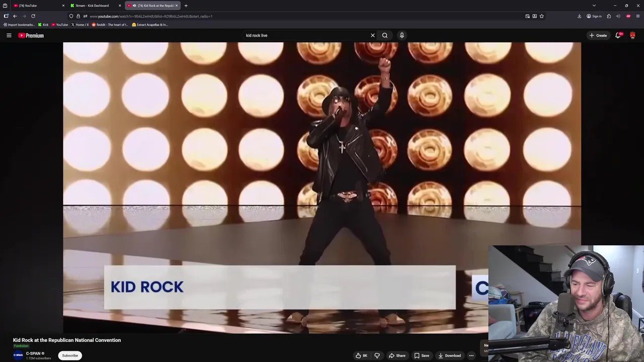Click the Kid Rock video player
644x362 pixels.
[x=322, y=188]
